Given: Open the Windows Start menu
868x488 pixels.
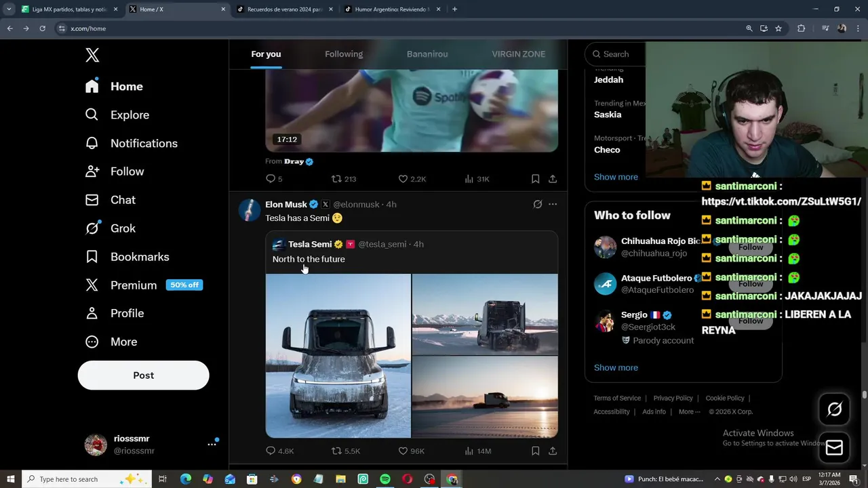Looking at the screenshot, I should click(11, 479).
